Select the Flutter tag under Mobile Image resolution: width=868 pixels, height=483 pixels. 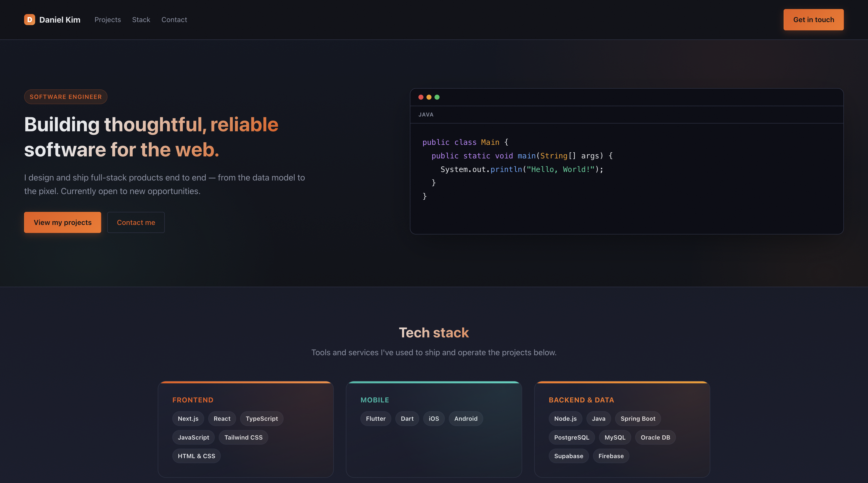pyautogui.click(x=375, y=418)
